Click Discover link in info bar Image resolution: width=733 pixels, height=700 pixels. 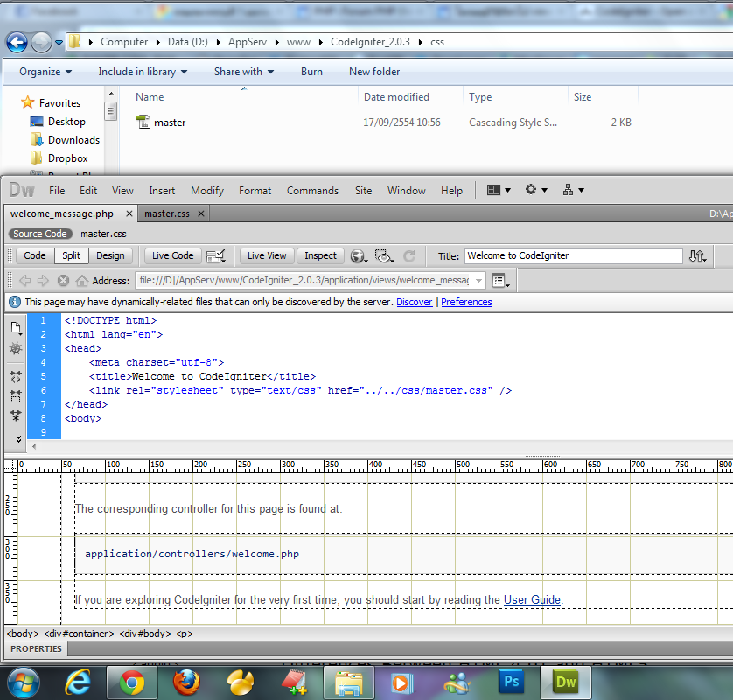[x=415, y=302]
